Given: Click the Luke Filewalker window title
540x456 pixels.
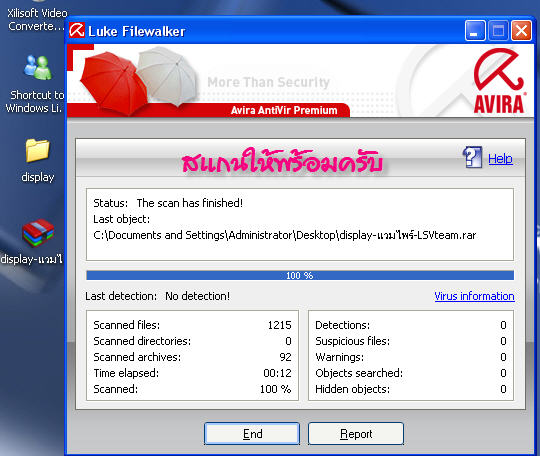Looking at the screenshot, I should click(x=136, y=31).
